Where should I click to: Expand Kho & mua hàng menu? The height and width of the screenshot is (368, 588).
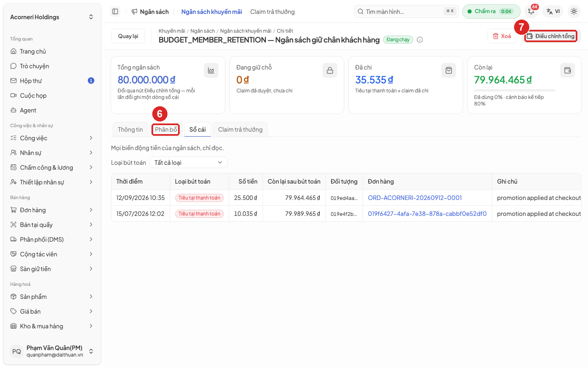[x=52, y=326]
